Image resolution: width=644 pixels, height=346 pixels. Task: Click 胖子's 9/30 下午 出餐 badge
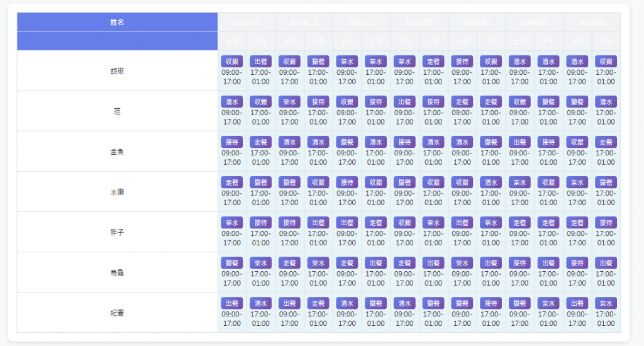point(318,222)
